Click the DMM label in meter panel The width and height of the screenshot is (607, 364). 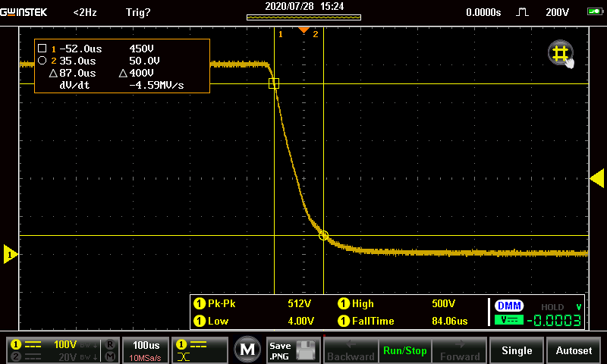tap(509, 306)
